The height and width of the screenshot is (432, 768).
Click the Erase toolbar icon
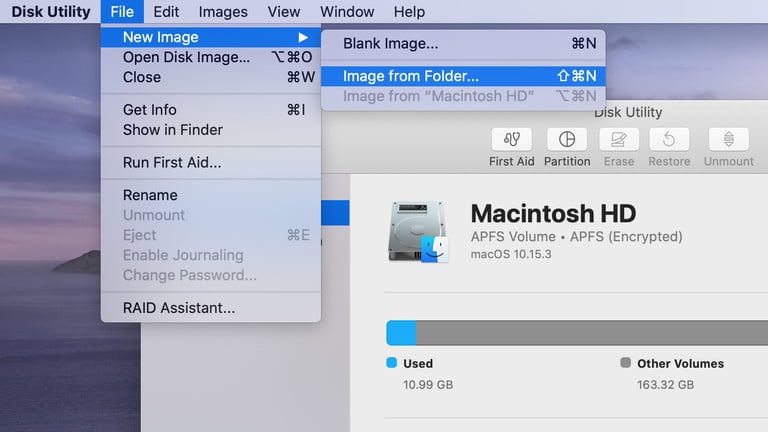[619, 140]
